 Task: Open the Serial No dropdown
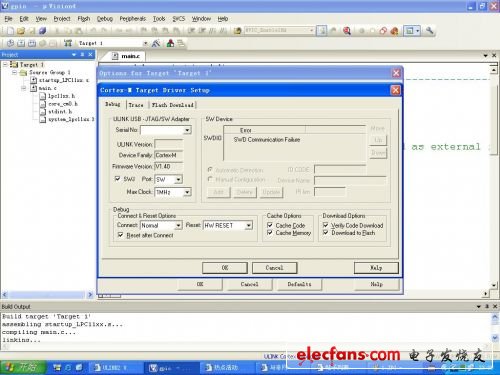(x=187, y=130)
